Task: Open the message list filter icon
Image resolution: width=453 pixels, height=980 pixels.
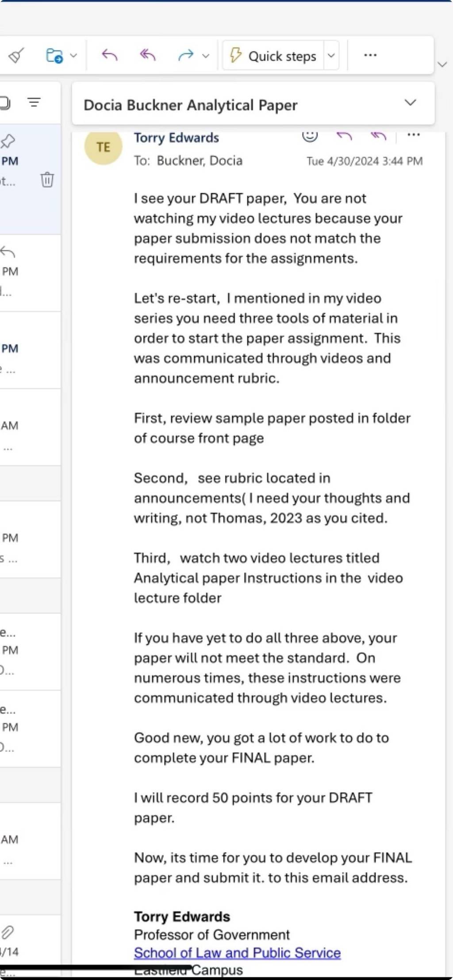Action: pos(34,103)
